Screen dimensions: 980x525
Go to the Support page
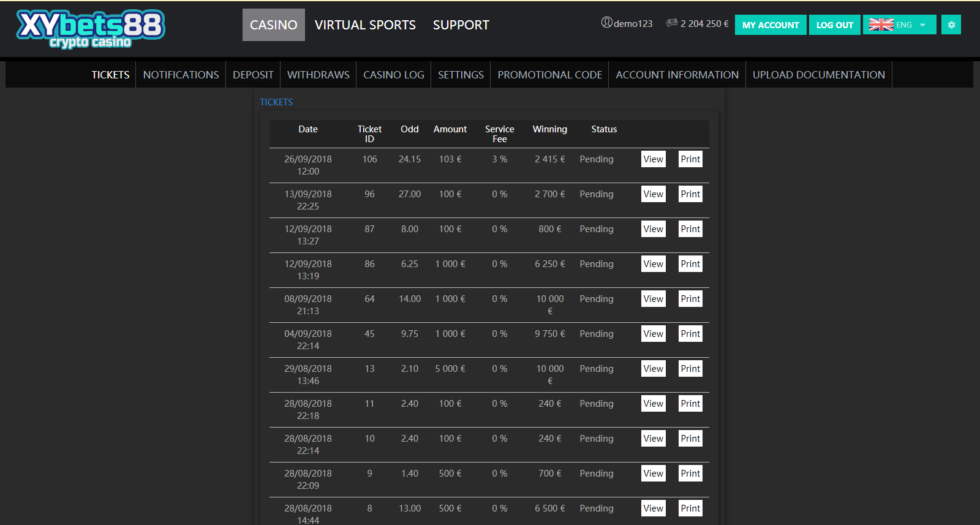(461, 25)
